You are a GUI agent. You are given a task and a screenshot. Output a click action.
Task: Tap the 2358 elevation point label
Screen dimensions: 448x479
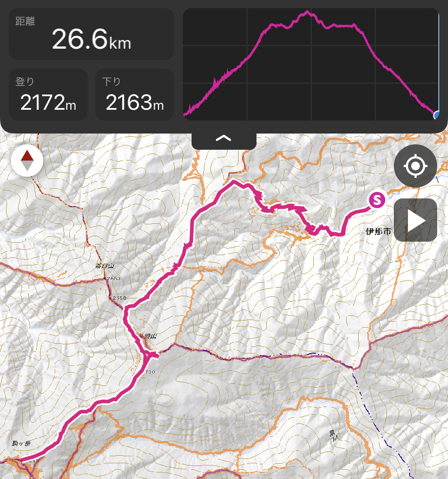[119, 297]
